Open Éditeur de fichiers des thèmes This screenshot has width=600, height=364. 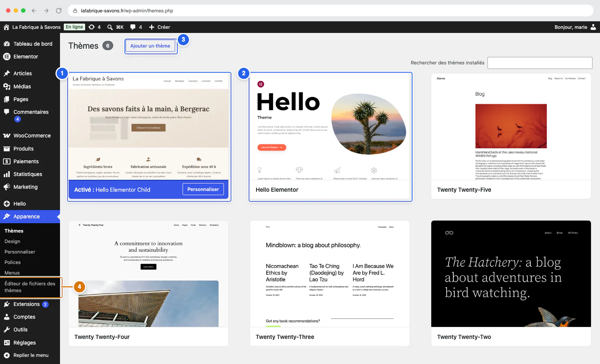tap(30, 287)
